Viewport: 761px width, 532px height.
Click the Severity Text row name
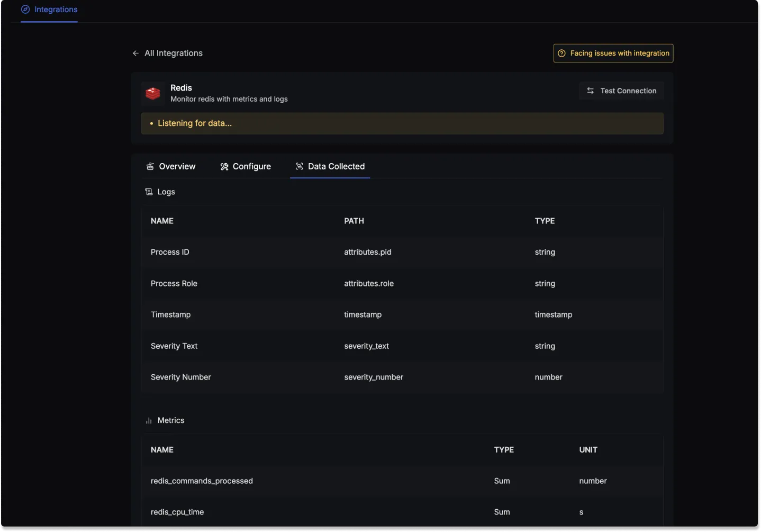click(x=174, y=346)
